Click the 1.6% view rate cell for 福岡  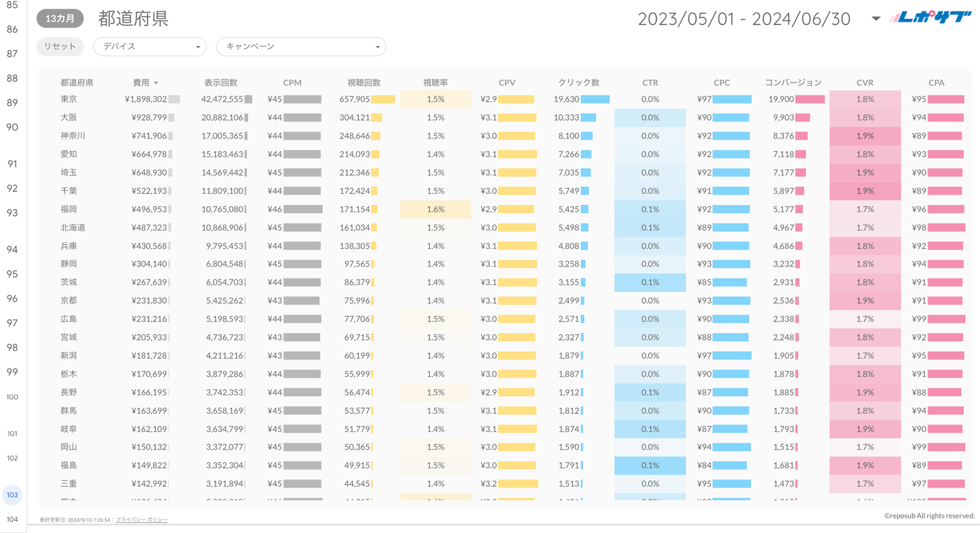pos(435,209)
